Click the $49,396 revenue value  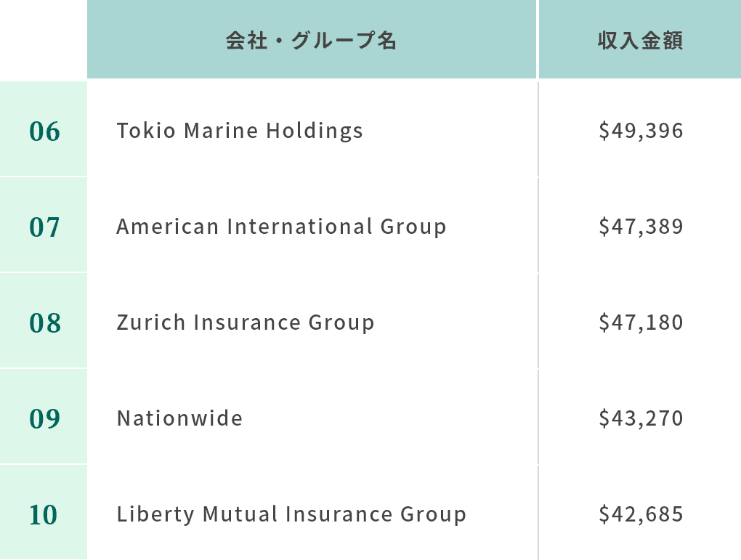pyautogui.click(x=641, y=131)
